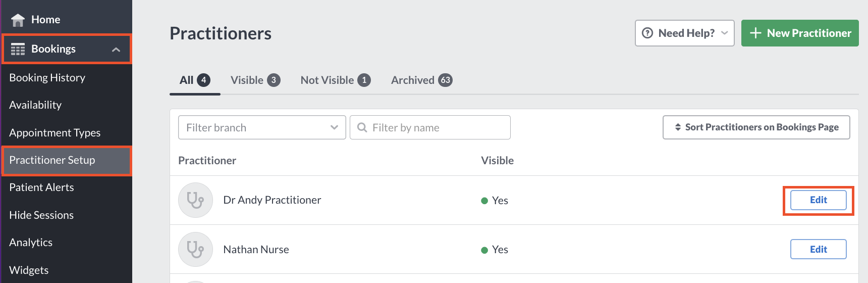868x283 pixels.
Task: Click the Dr Andy Practitioner name
Action: (272, 200)
